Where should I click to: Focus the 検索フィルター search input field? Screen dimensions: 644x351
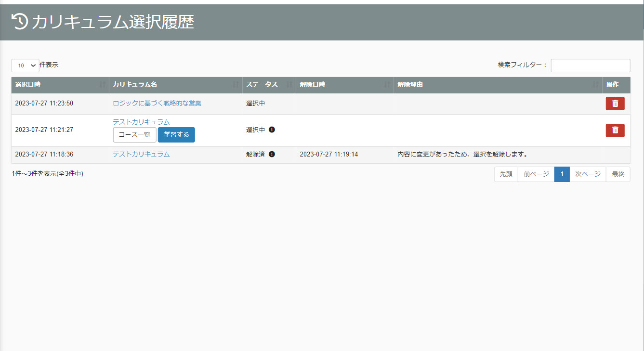590,65
